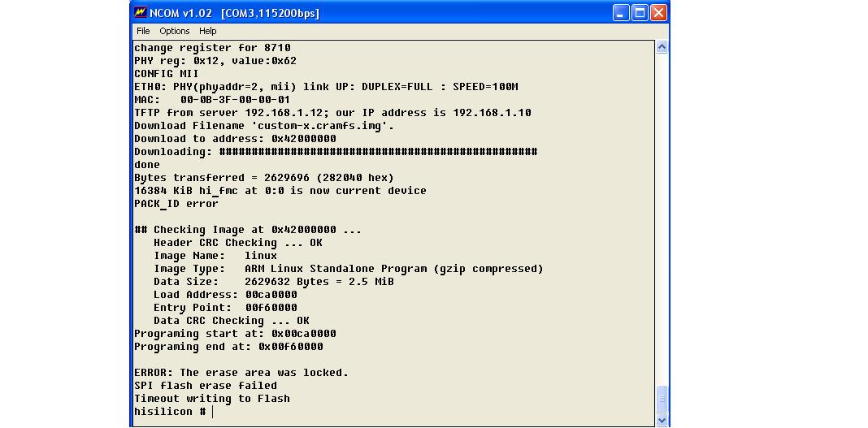Minimize the NCOM window

621,13
